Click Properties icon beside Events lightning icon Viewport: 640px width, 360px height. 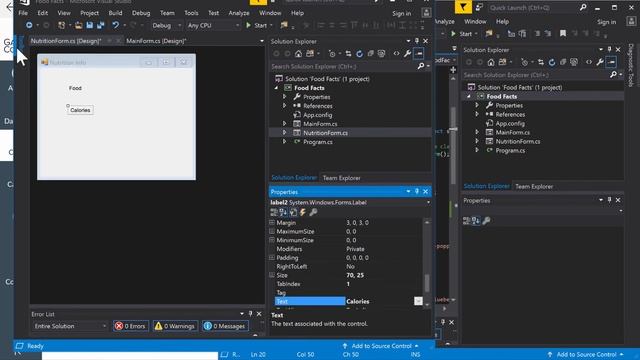[293, 212]
